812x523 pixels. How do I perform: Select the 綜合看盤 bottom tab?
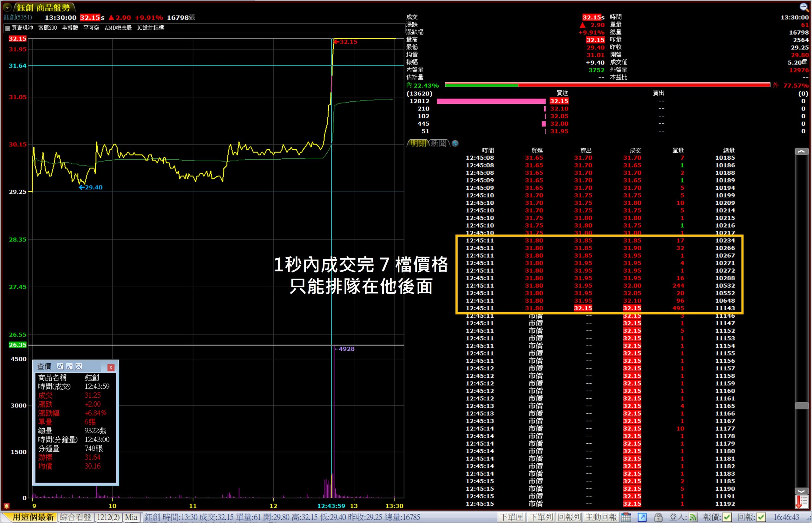[75, 517]
